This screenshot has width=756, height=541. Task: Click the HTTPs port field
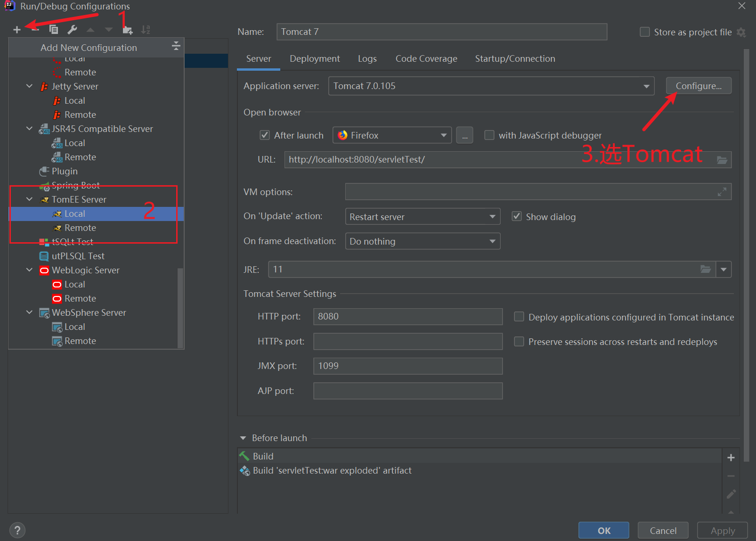[x=408, y=341]
